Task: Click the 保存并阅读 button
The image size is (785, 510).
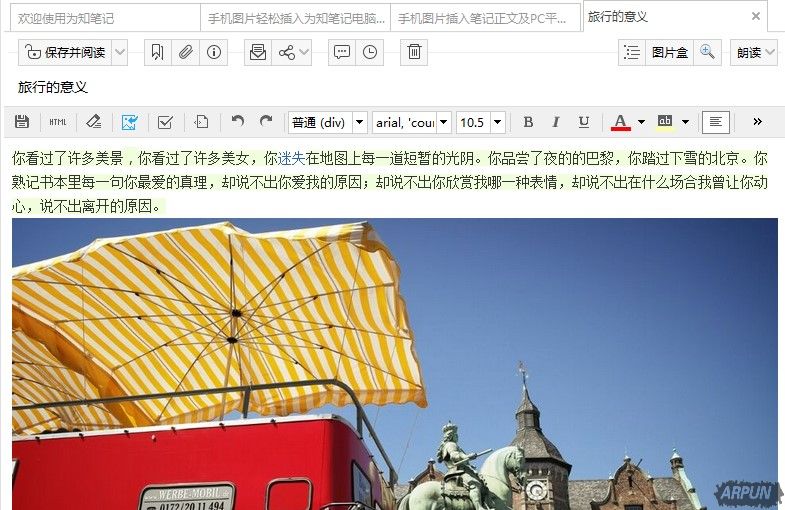Action: tap(66, 53)
